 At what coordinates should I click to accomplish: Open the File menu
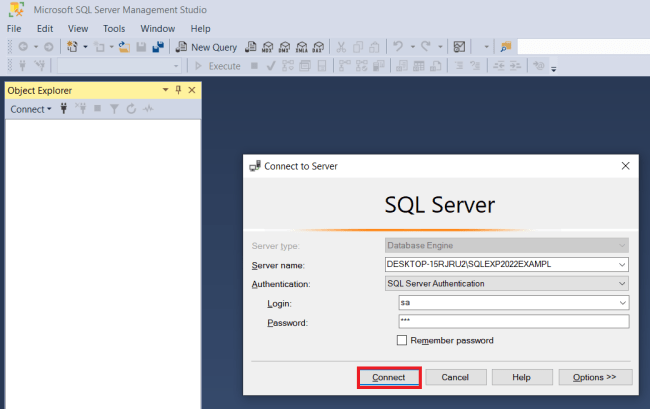[14, 29]
